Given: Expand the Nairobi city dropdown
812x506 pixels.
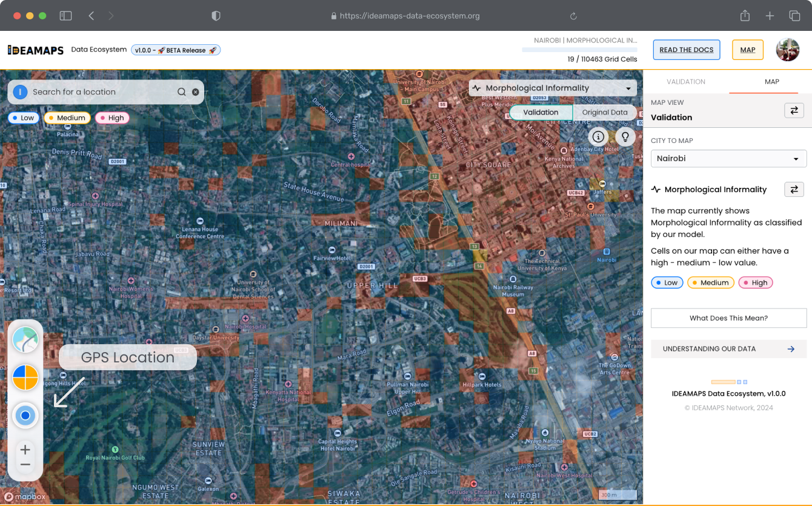Looking at the screenshot, I should pos(728,159).
